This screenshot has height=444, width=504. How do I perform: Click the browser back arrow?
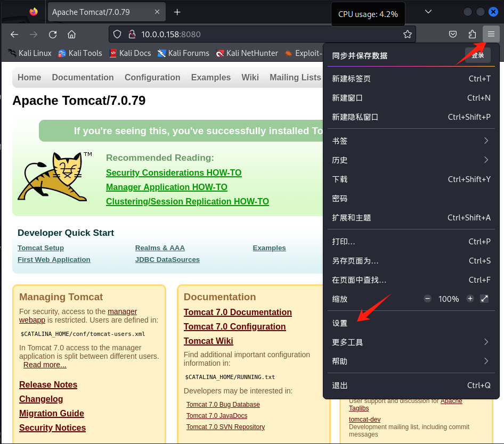tap(14, 35)
